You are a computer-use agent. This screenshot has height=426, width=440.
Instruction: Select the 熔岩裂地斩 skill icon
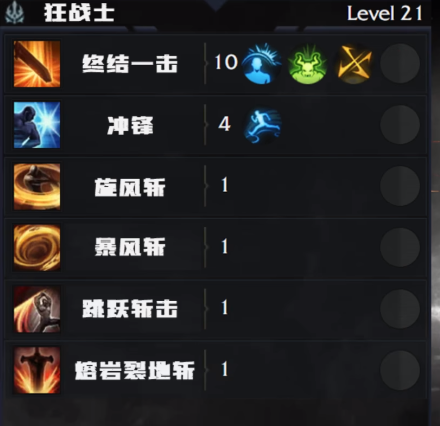click(x=37, y=370)
